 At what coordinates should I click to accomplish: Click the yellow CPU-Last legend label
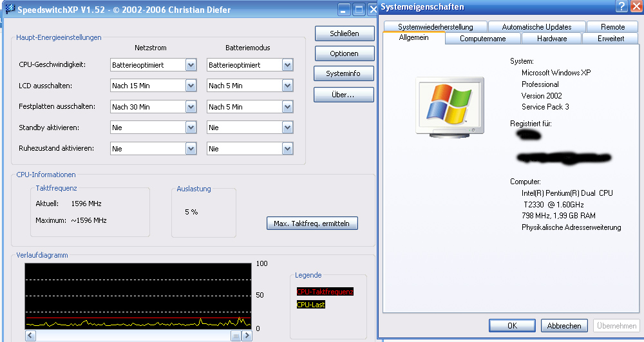click(x=311, y=304)
